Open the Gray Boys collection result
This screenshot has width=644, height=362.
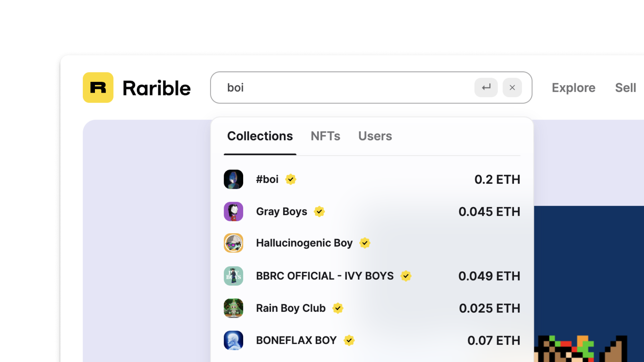click(281, 212)
